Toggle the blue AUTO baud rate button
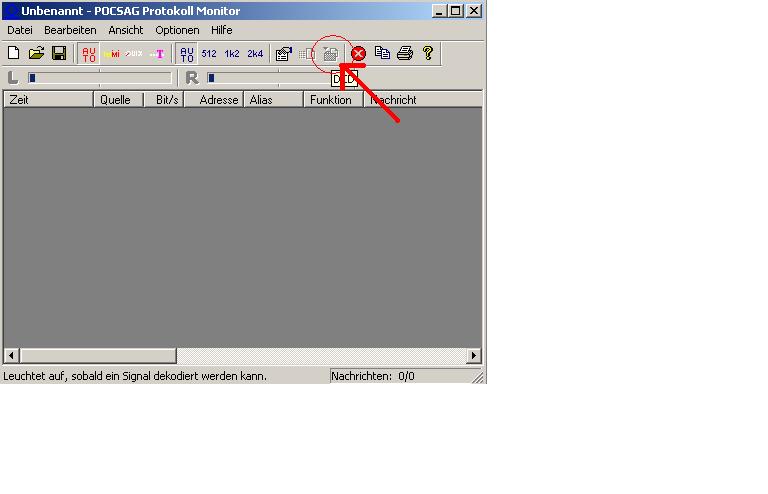768x494 pixels. [187, 54]
